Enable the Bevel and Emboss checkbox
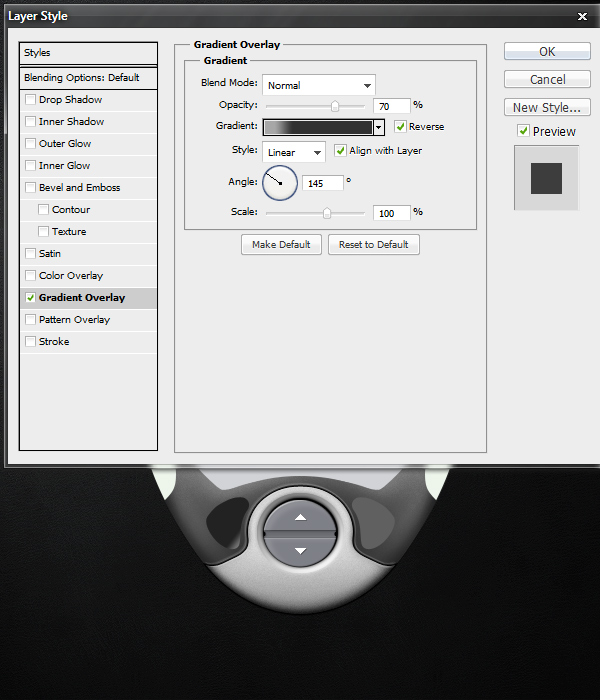This screenshot has height=700, width=600. (x=30, y=188)
